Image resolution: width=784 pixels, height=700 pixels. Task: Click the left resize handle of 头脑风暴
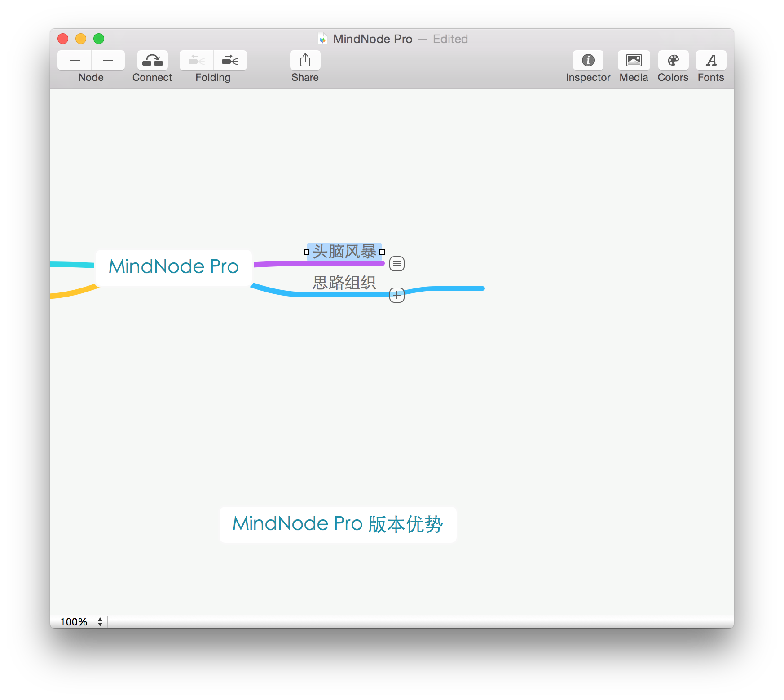coord(307,252)
